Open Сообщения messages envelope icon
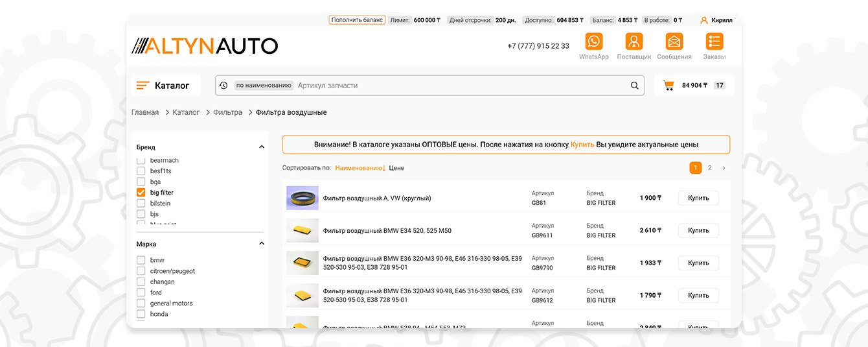Image resolution: width=868 pixels, height=347 pixels. coord(674,42)
